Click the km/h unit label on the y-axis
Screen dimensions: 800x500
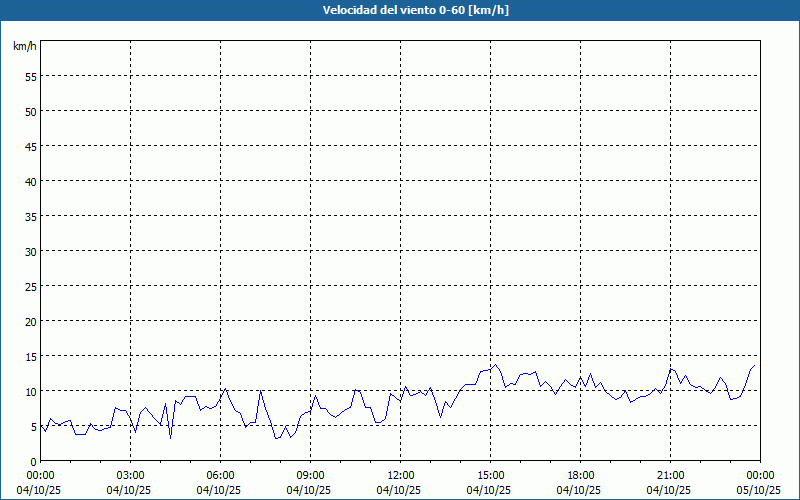click(25, 46)
